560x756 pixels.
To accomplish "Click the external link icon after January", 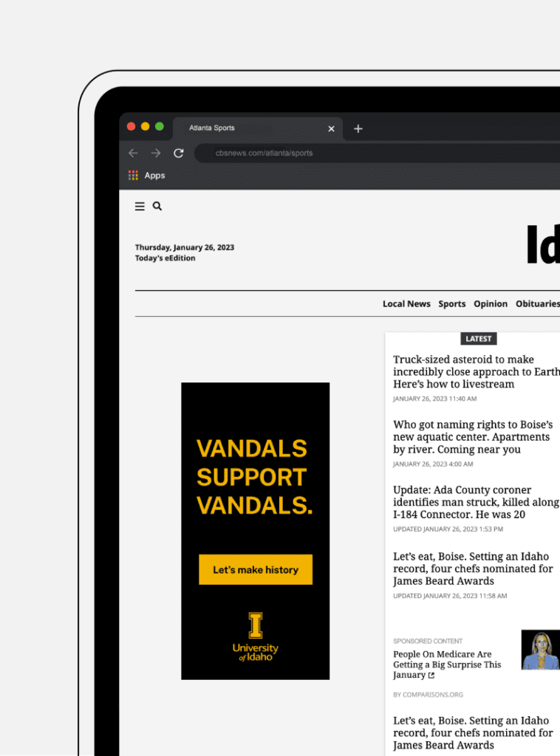I will point(431,676).
